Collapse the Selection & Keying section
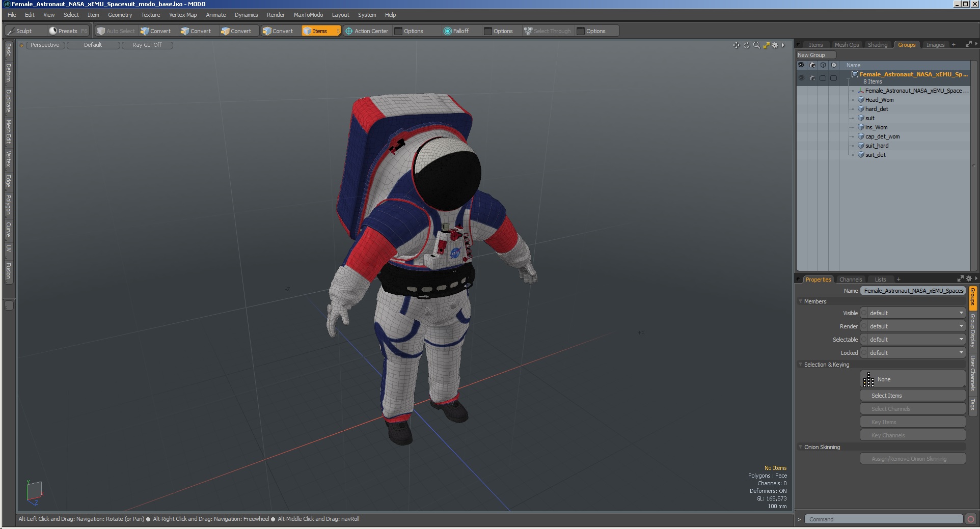 [x=801, y=365]
